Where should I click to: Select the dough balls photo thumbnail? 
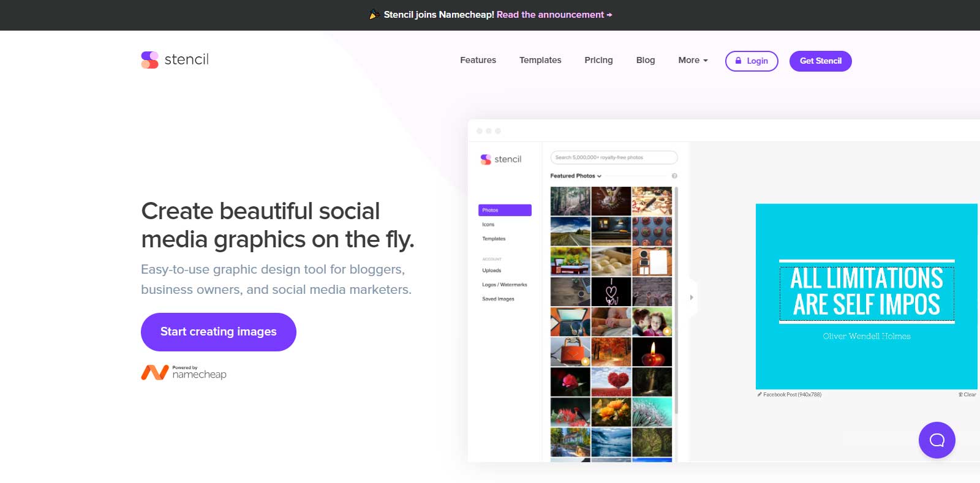(611, 261)
